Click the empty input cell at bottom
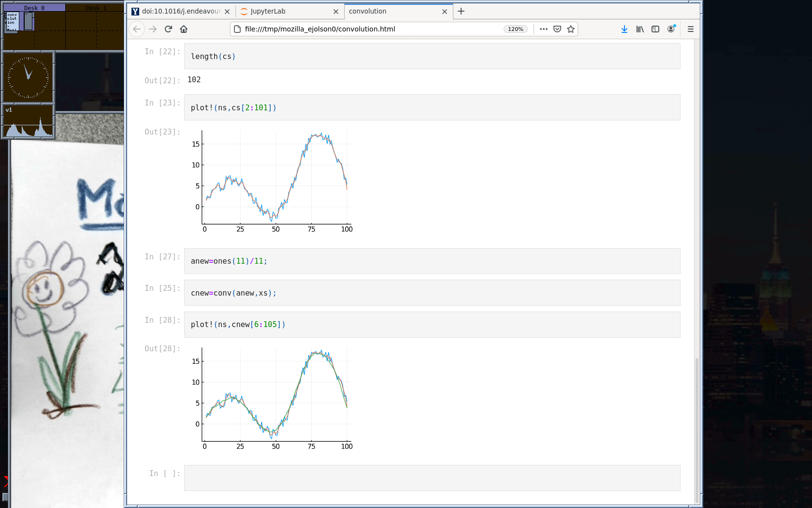Viewport: 812px width, 508px height. point(432,478)
